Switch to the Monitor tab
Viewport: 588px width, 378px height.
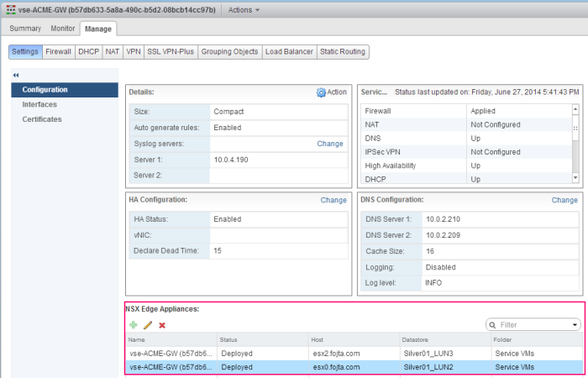coord(63,29)
